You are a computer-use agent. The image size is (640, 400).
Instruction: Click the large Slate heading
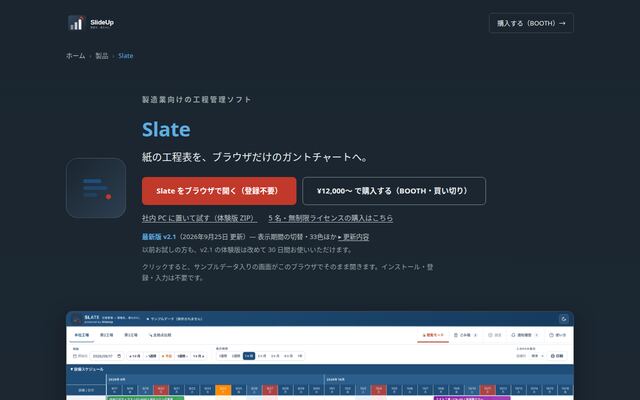(166, 130)
